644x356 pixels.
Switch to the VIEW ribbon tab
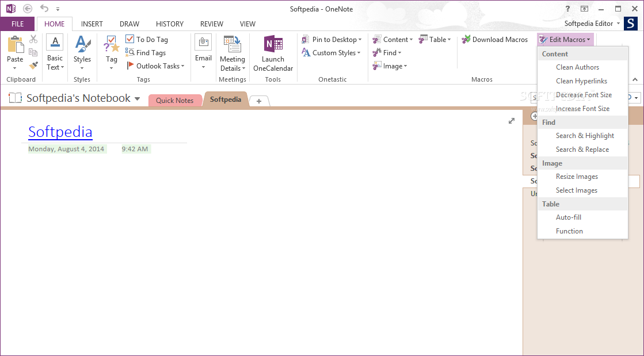247,24
